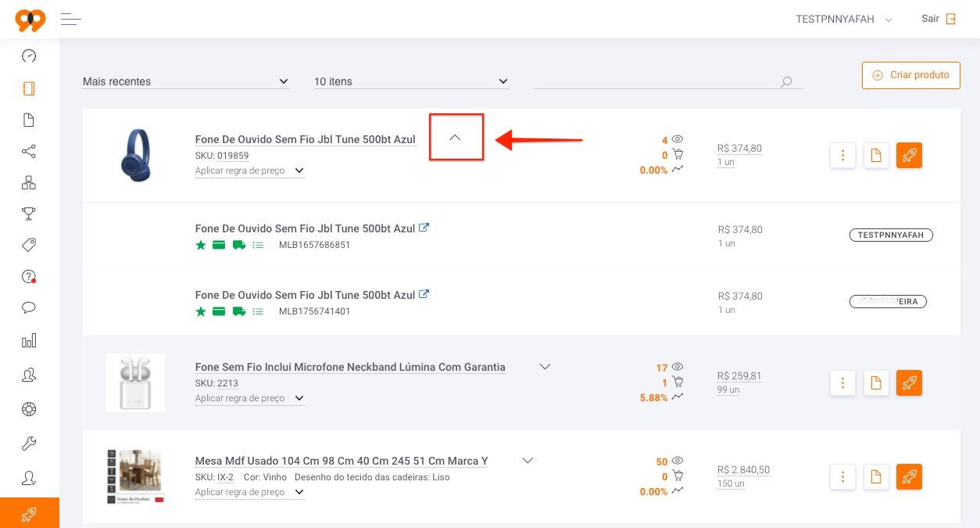Open the products notebook sidebar icon
Viewport: 980px width, 528px height.
click(29, 88)
